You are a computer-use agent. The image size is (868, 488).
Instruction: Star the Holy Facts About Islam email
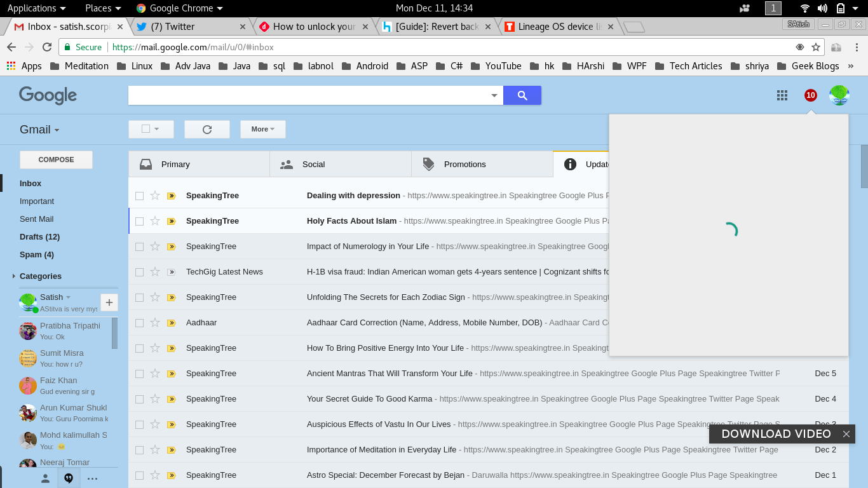pyautogui.click(x=155, y=221)
